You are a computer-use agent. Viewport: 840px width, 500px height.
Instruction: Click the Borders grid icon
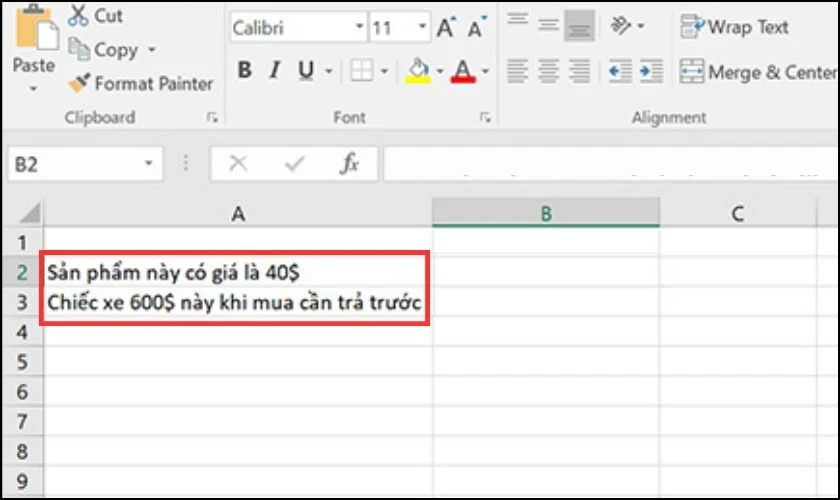pos(361,70)
